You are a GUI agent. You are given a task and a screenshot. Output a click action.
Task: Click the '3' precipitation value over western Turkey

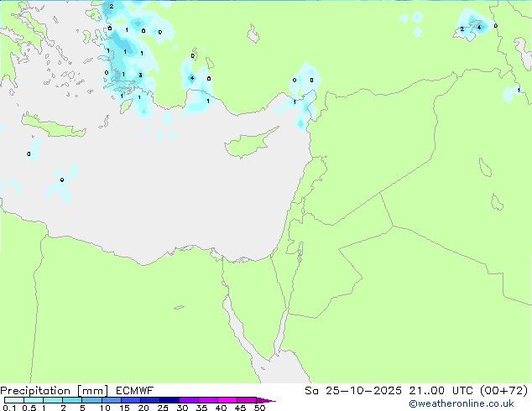(x=140, y=75)
